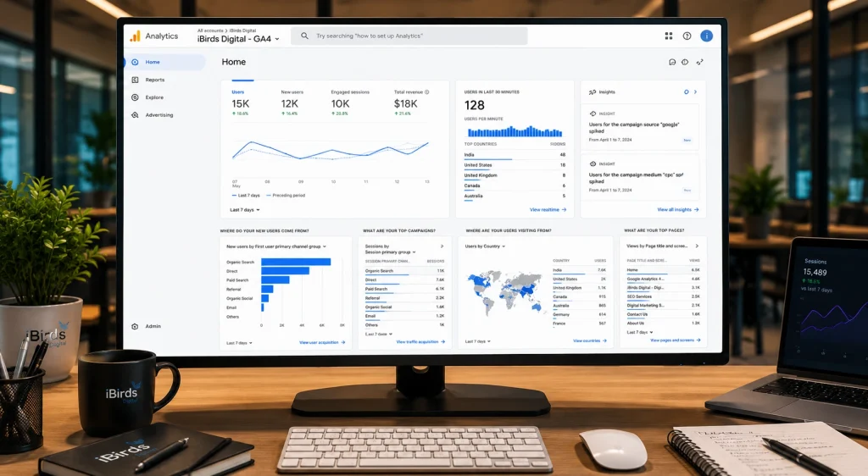Viewport: 868px width, 476px height.
Task: Open Admin in the left navigation
Action: pos(153,326)
